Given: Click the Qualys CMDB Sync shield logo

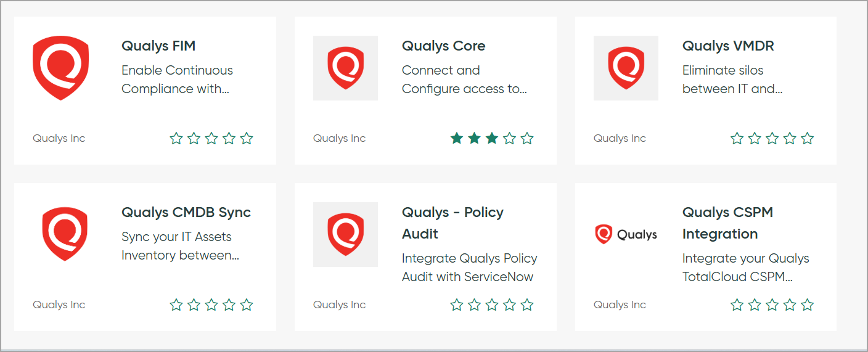Looking at the screenshot, I should pyautogui.click(x=65, y=234).
